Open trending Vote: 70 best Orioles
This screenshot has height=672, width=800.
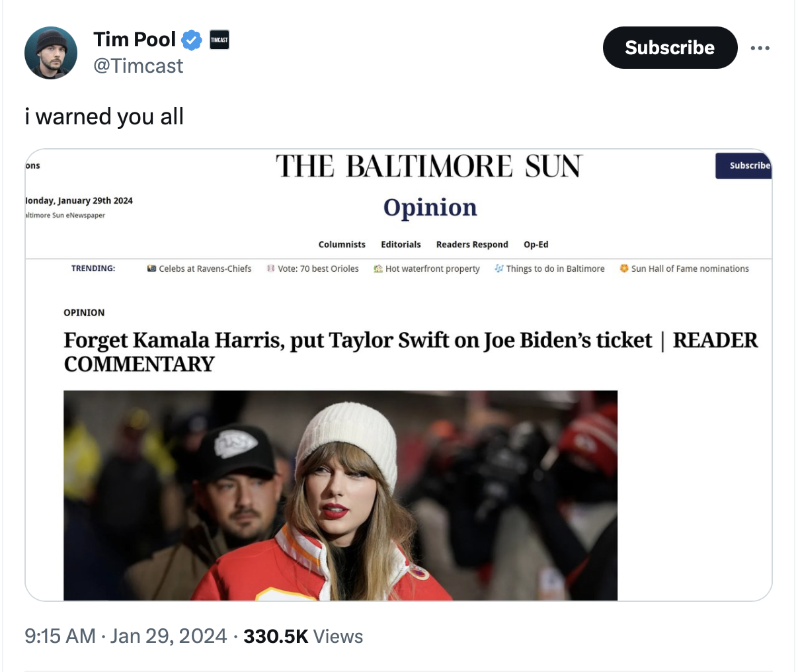tap(318, 269)
